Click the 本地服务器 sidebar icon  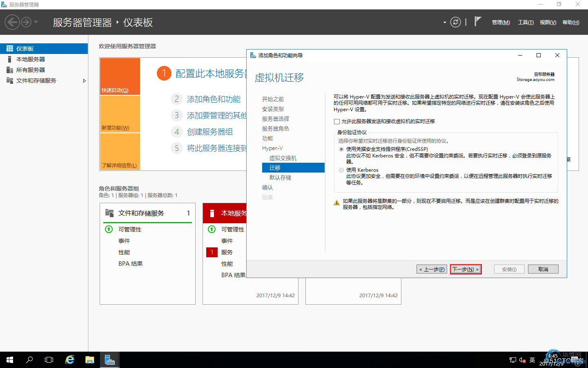click(x=10, y=59)
